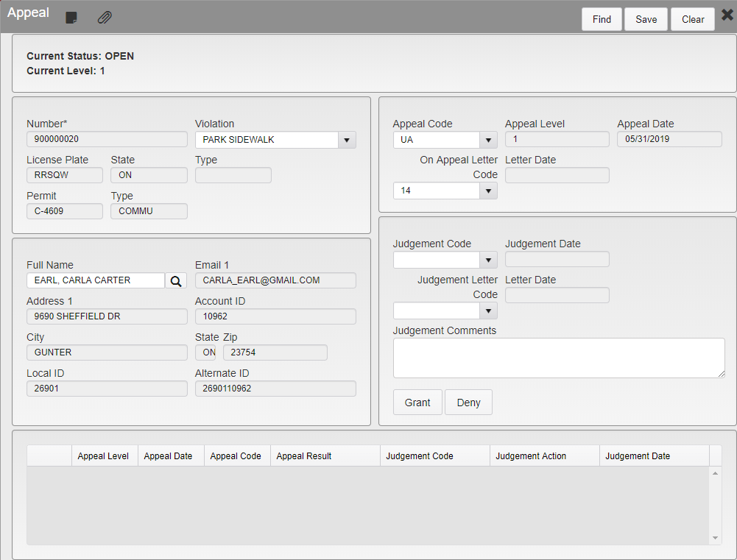Select the Appeal Level column header
The width and height of the screenshot is (737, 560).
(105, 456)
